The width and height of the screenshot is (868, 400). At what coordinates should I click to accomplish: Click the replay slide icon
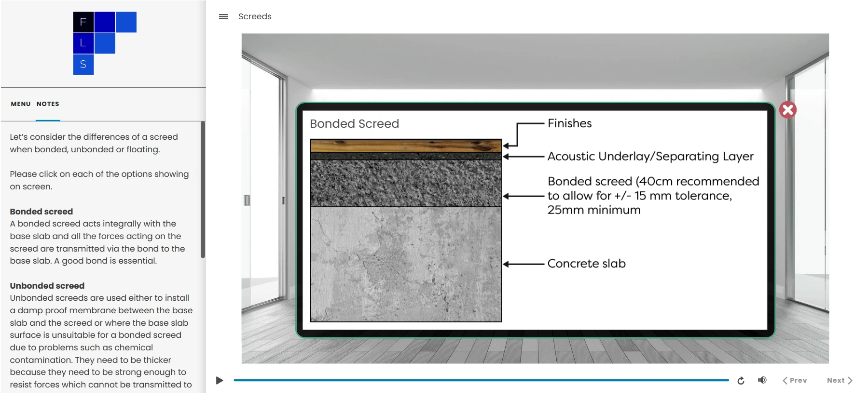pyautogui.click(x=741, y=381)
